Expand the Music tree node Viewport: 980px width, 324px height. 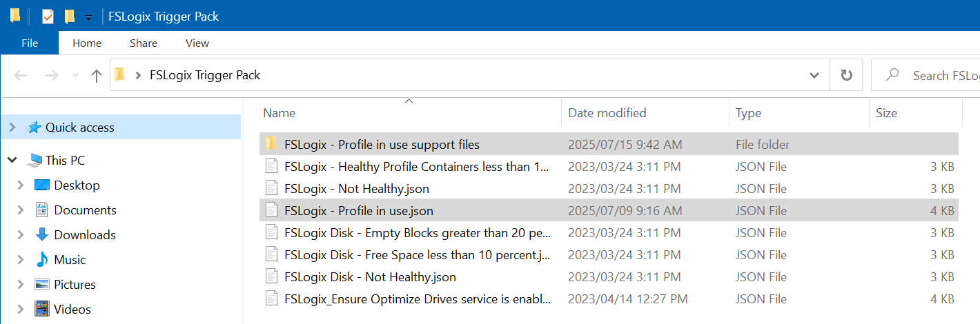pyautogui.click(x=21, y=260)
